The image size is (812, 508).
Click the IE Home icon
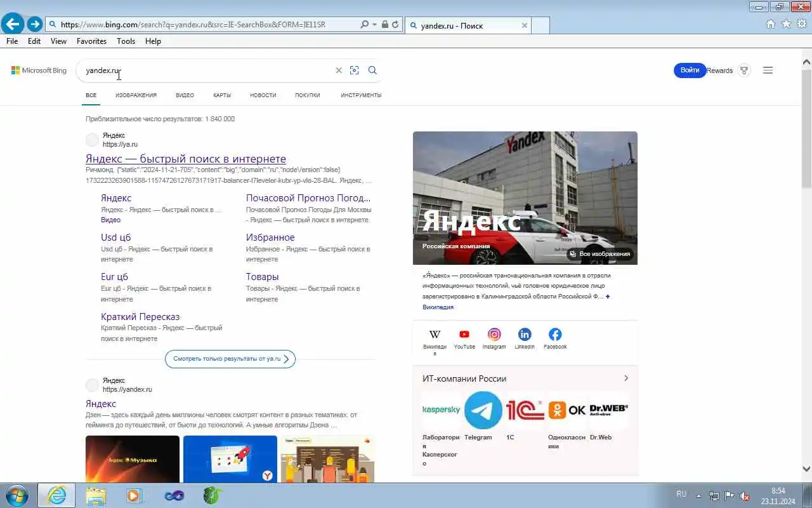(x=771, y=24)
